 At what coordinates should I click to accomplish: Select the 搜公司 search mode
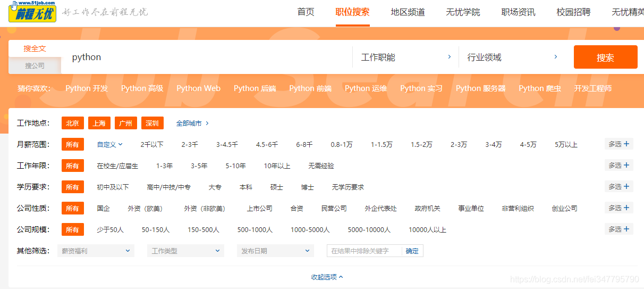[x=35, y=65]
